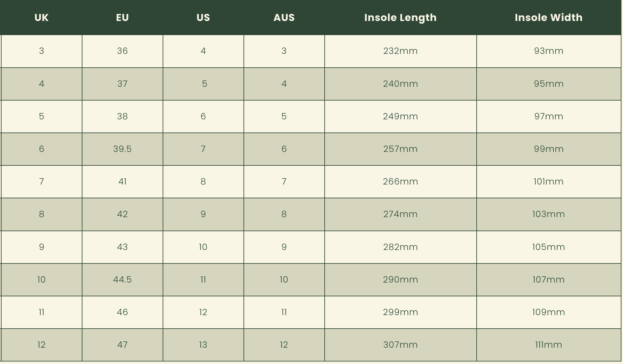Select the EU size 47 cell
The image size is (623, 364).
(x=122, y=345)
